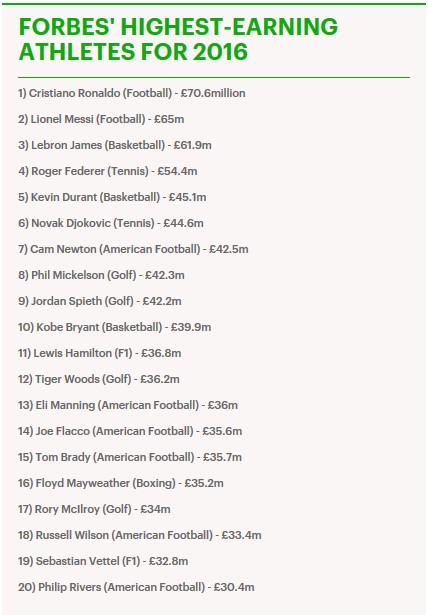428x615 pixels.
Task: Click the Novak Djokovic entry
Action: tap(111, 224)
